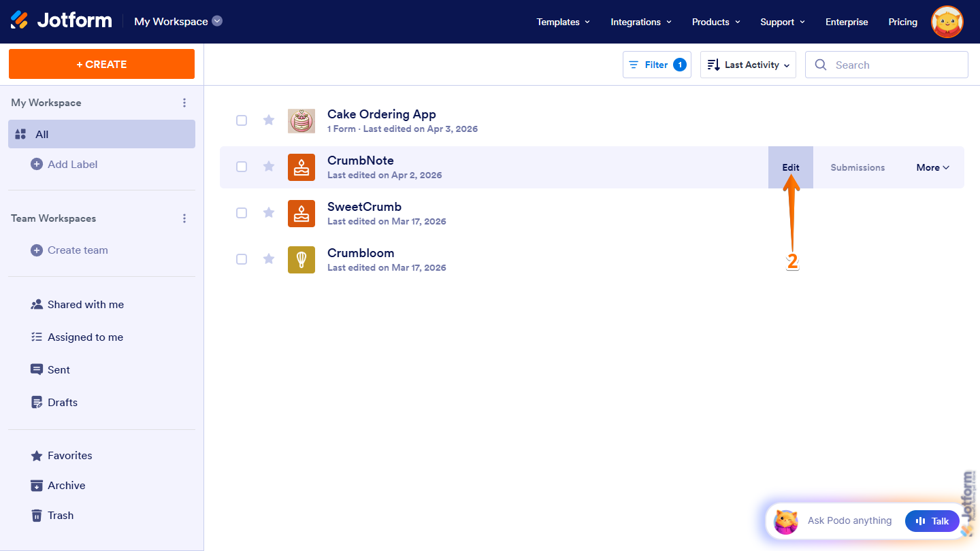Screen dimensions: 980x551
Task: Open the Shared with me section
Action: point(86,305)
